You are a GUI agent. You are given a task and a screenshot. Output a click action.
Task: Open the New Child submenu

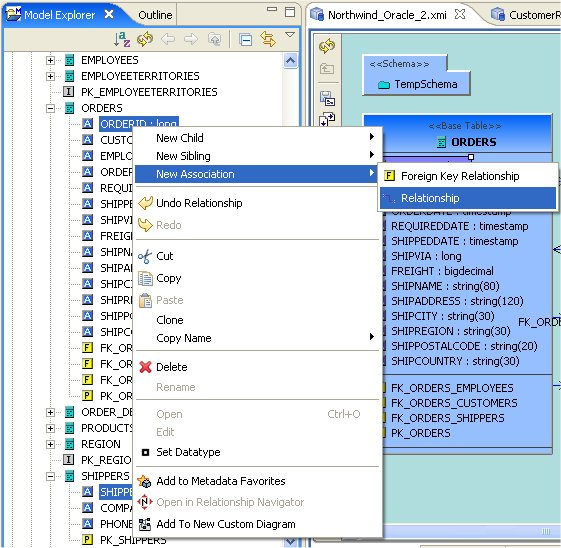[x=256, y=138]
